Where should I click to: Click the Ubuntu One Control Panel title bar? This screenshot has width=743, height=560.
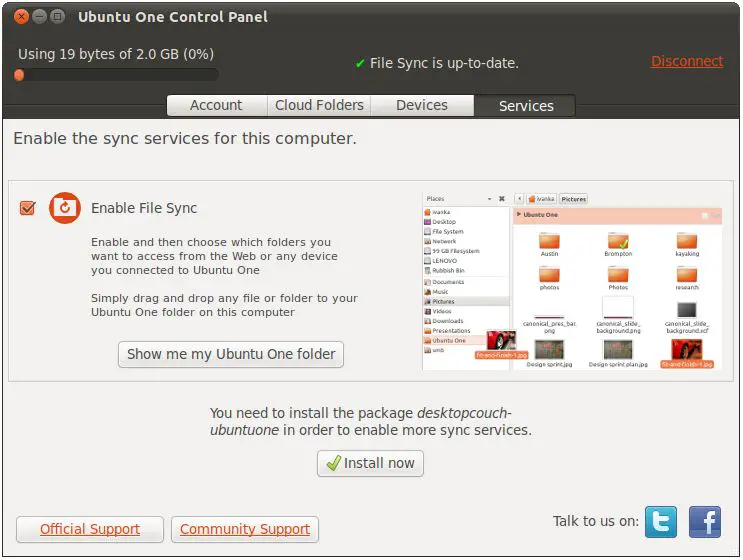point(400,17)
